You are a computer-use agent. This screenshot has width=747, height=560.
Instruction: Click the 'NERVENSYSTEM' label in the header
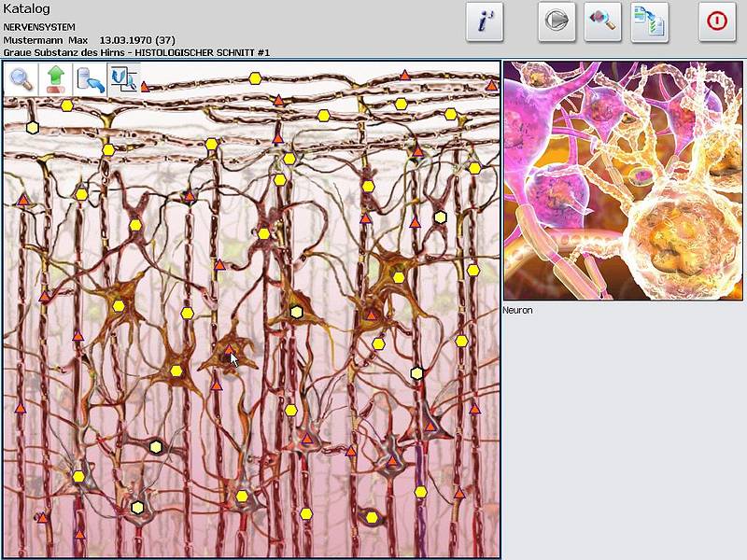point(39,27)
